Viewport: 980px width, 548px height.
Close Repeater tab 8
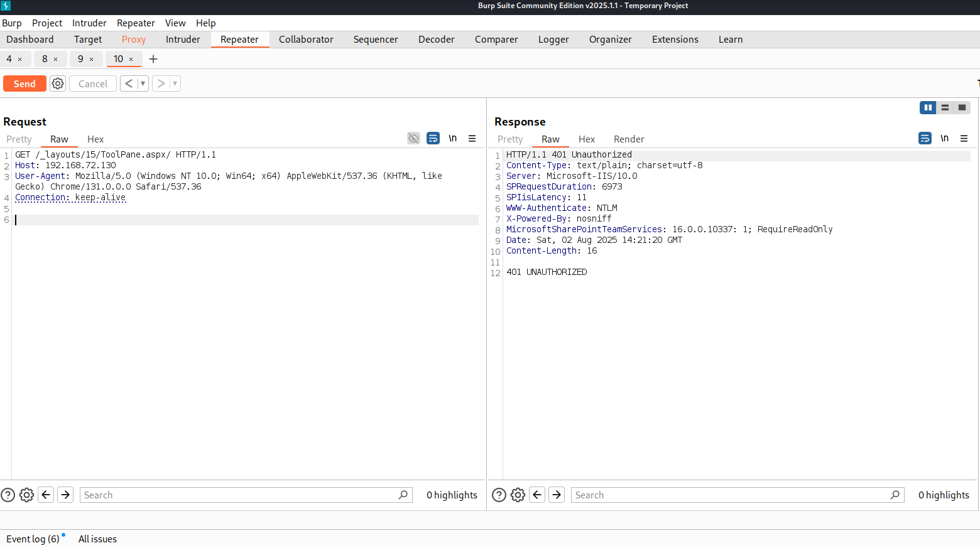pos(55,59)
